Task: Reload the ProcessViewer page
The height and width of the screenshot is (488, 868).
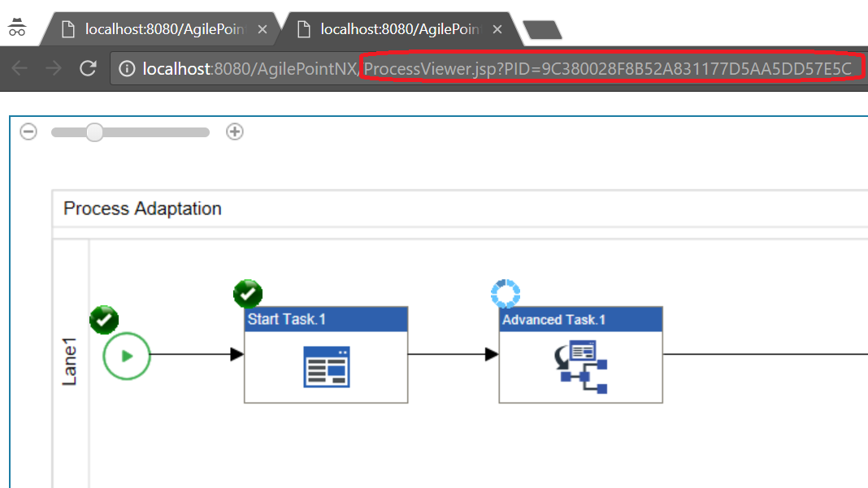Action: pos(88,69)
